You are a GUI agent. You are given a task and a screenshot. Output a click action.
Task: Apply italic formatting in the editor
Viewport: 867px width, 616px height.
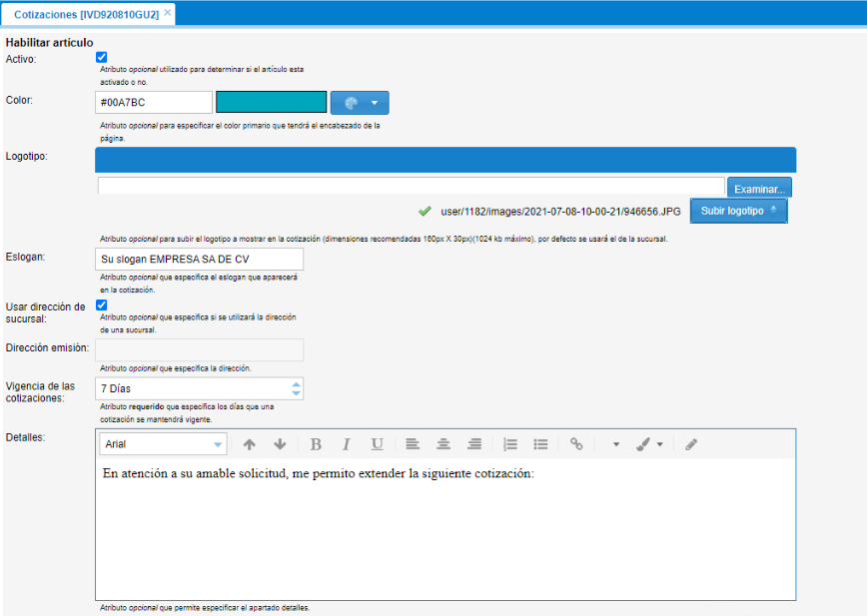tap(346, 444)
